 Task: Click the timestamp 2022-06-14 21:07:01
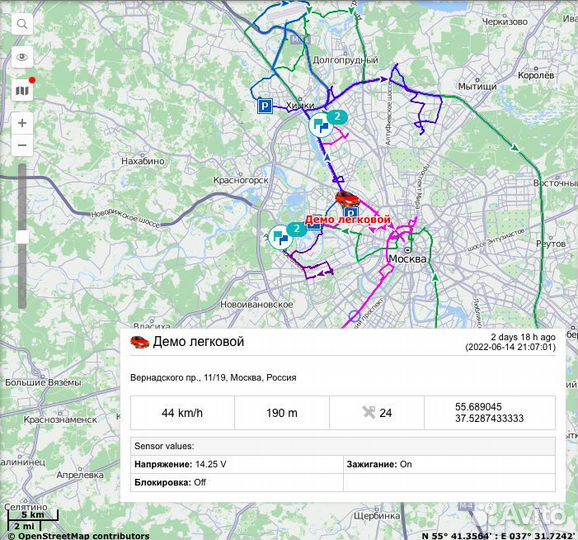(510, 347)
